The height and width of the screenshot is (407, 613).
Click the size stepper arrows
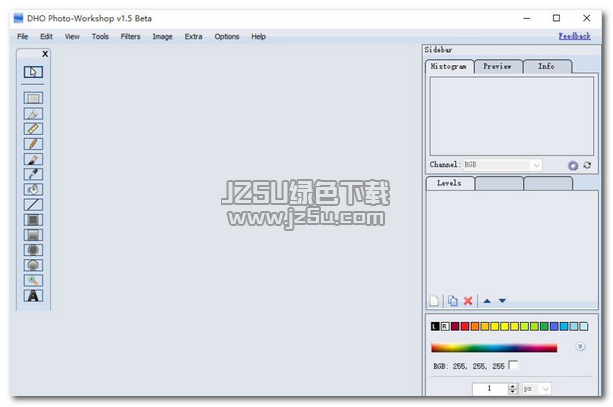click(x=513, y=389)
